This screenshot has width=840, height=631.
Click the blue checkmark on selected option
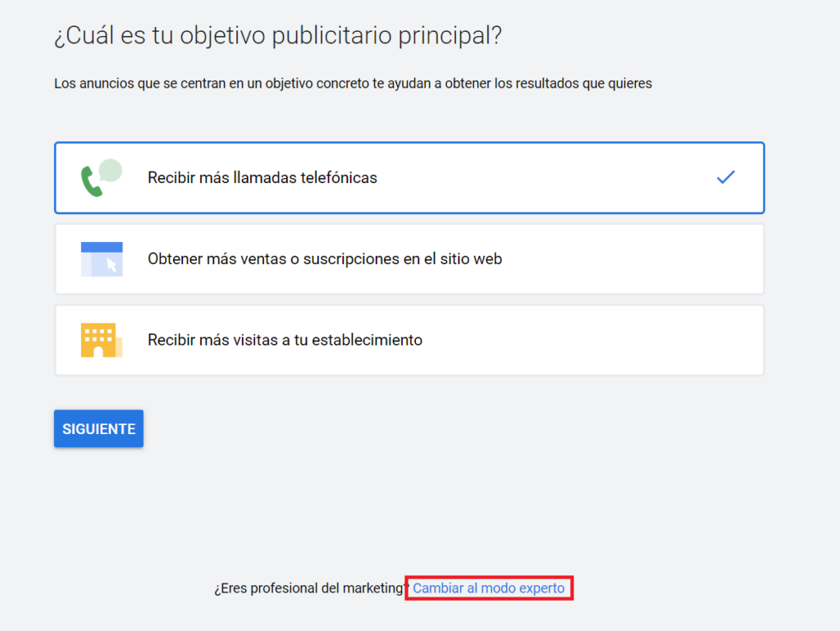click(726, 177)
